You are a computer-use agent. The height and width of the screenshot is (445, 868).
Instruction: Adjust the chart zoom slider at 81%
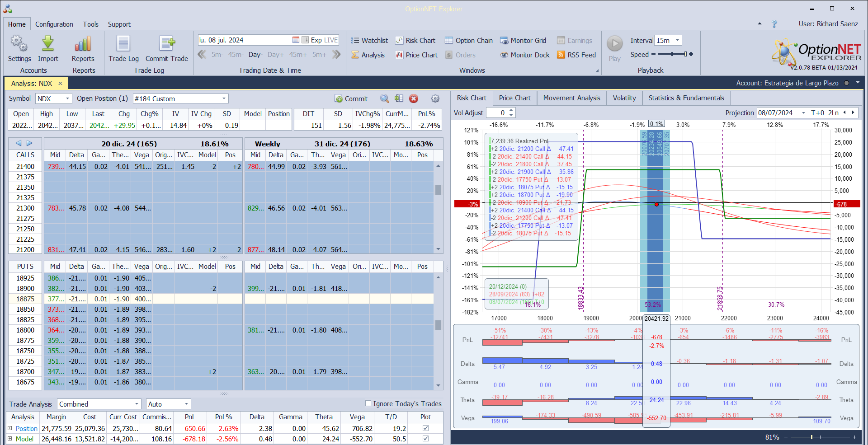[820, 437]
